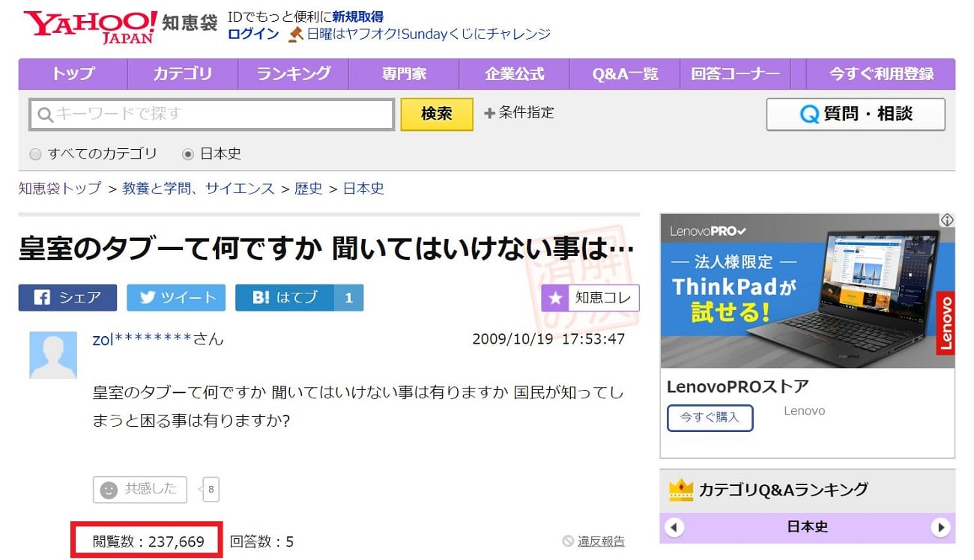Select the 日本史 radio button
The height and width of the screenshot is (560, 974).
(x=188, y=154)
